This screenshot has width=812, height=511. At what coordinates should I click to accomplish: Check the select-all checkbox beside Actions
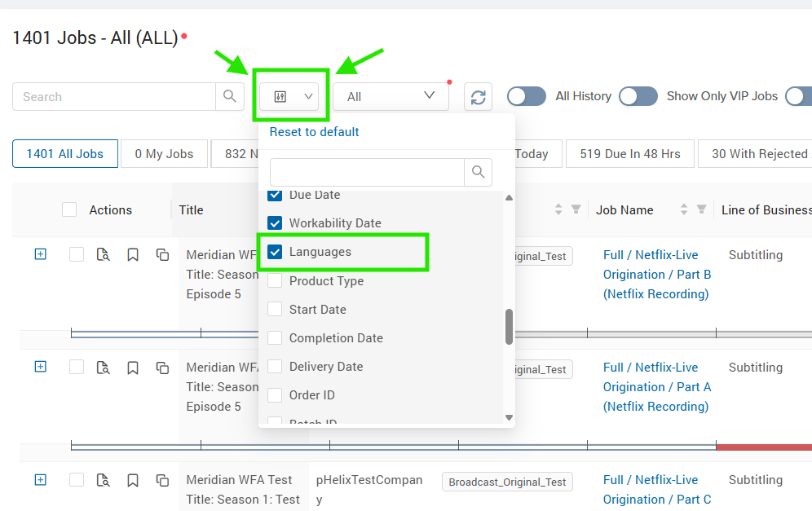[x=69, y=209]
